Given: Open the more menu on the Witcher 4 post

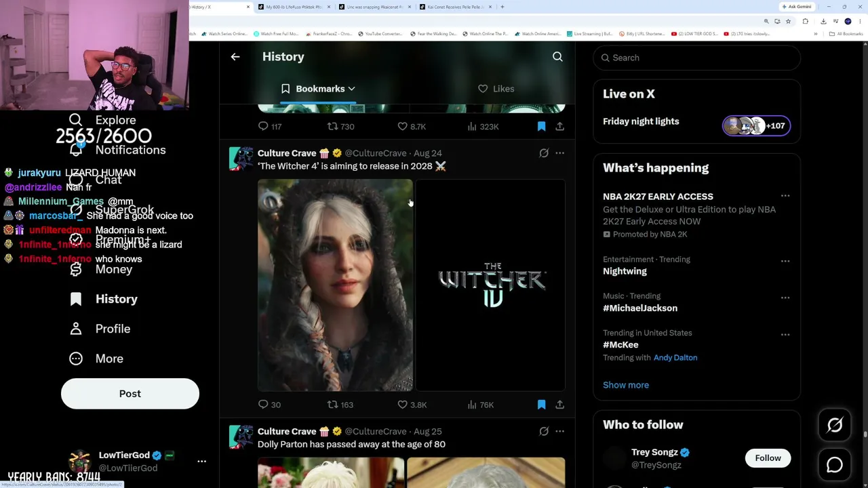Looking at the screenshot, I should coord(559,153).
